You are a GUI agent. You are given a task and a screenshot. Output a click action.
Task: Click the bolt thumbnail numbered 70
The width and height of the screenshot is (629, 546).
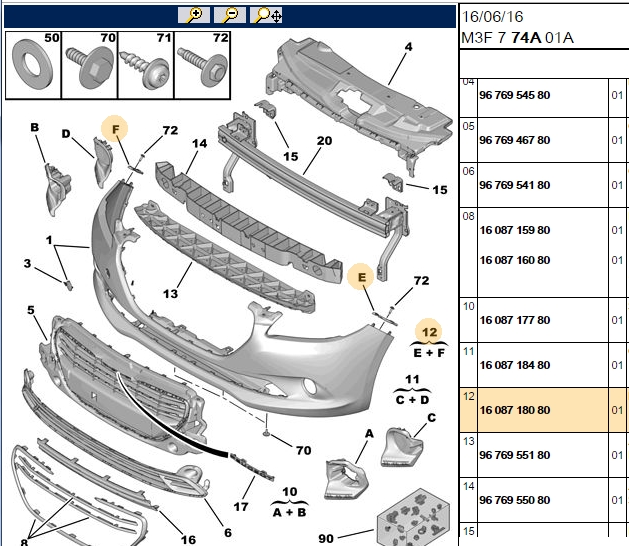pos(89,65)
